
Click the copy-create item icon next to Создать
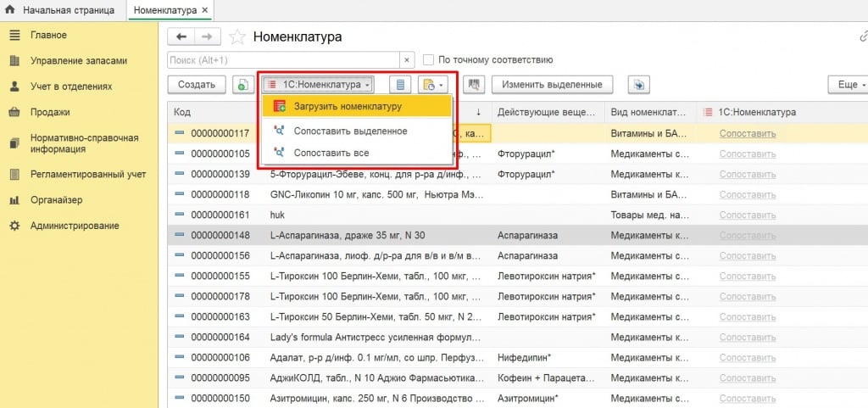(243, 85)
